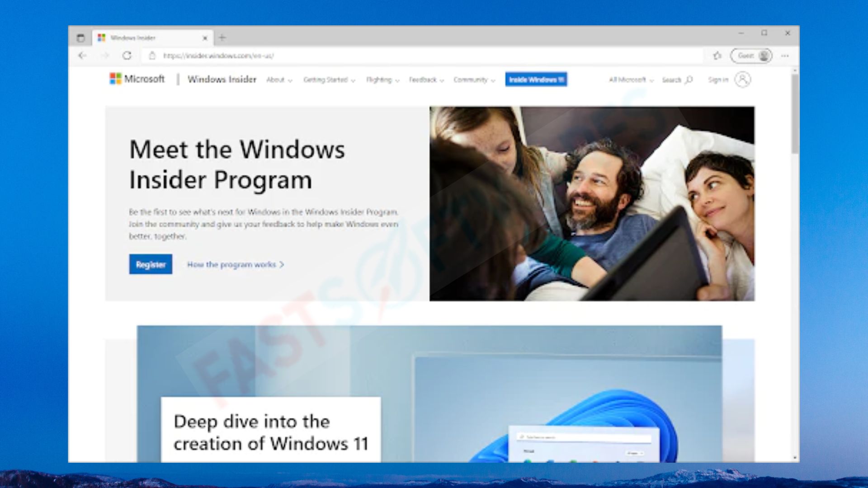Select the Windows Insider browser tab
The image size is (868, 488).
point(152,38)
